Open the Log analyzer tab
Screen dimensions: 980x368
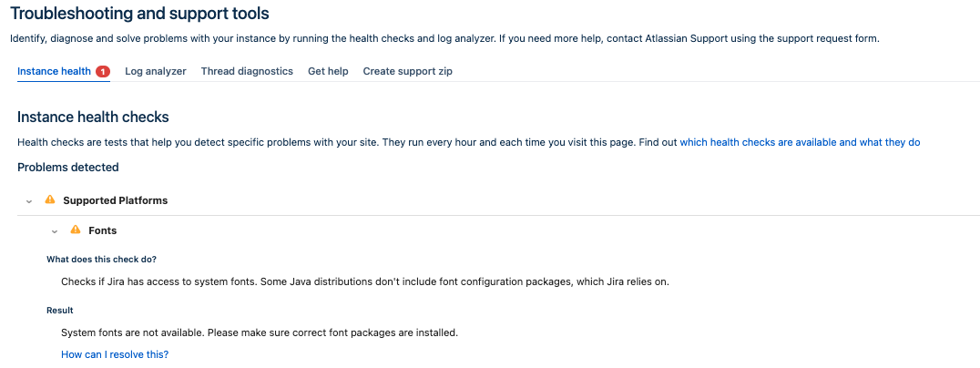pos(155,71)
